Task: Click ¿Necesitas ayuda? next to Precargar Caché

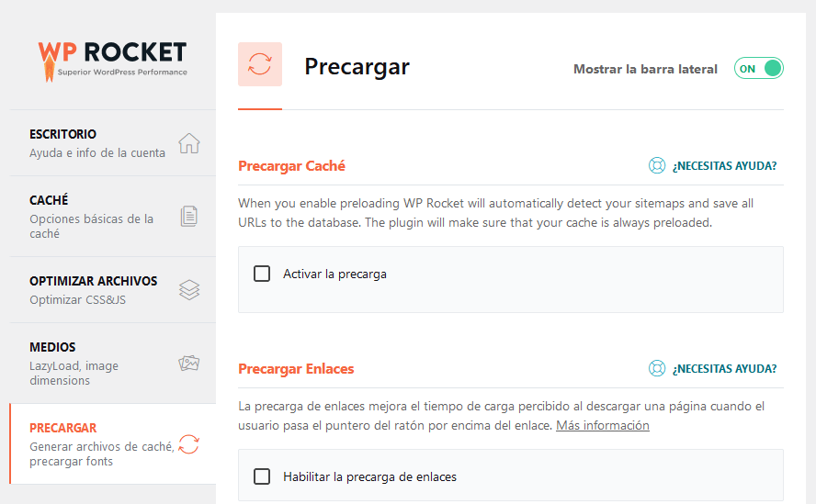Action: click(x=724, y=166)
